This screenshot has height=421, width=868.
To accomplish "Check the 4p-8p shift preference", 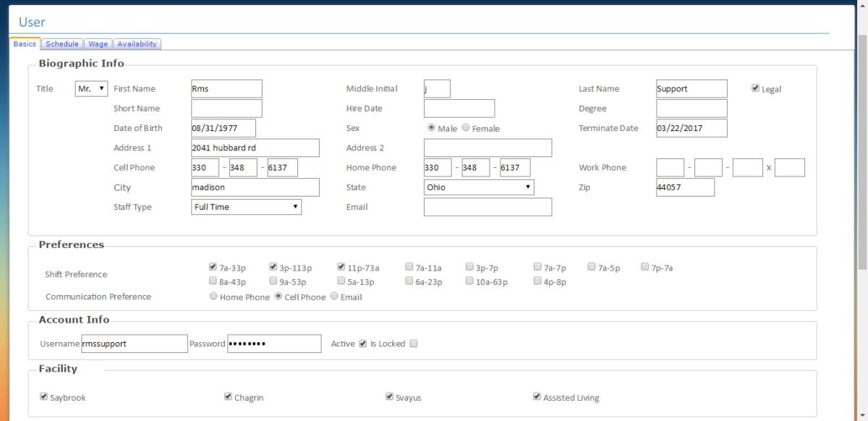I will pyautogui.click(x=537, y=281).
